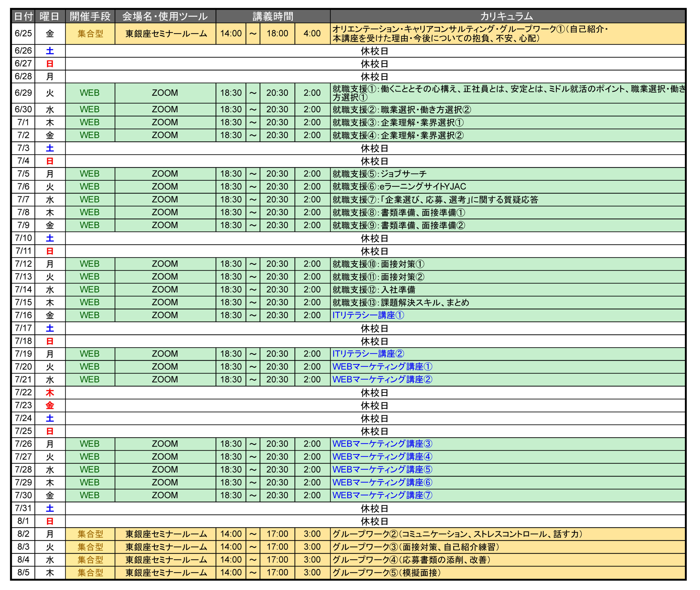The height and width of the screenshot is (590, 700).
Task: Click the 7/31 date cell
Action: [x=23, y=509]
